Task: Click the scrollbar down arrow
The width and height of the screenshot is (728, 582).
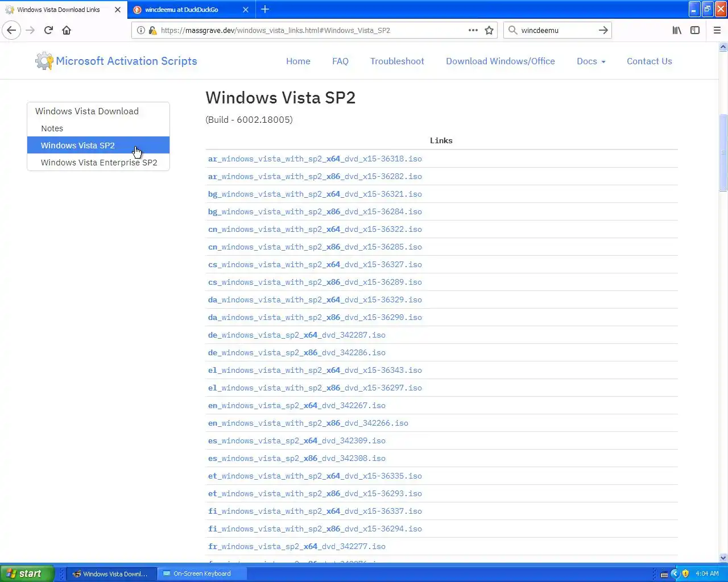Action: pyautogui.click(x=723, y=558)
